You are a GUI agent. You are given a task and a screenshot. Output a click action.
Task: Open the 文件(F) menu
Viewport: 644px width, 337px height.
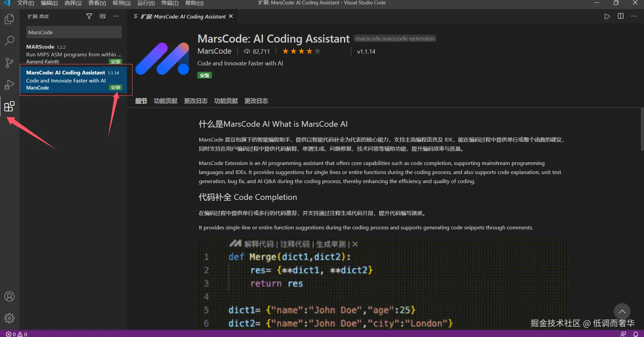point(26,3)
